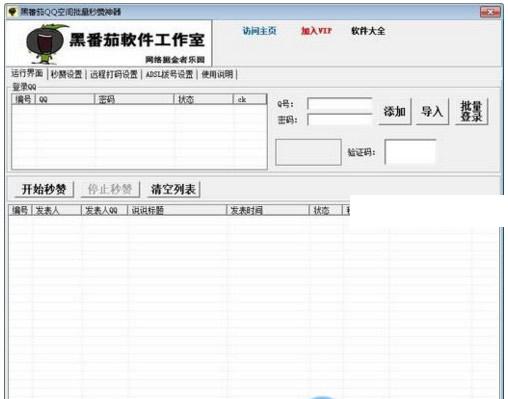Click the 发表人 column header
This screenshot has width=508, height=399.
56,210
